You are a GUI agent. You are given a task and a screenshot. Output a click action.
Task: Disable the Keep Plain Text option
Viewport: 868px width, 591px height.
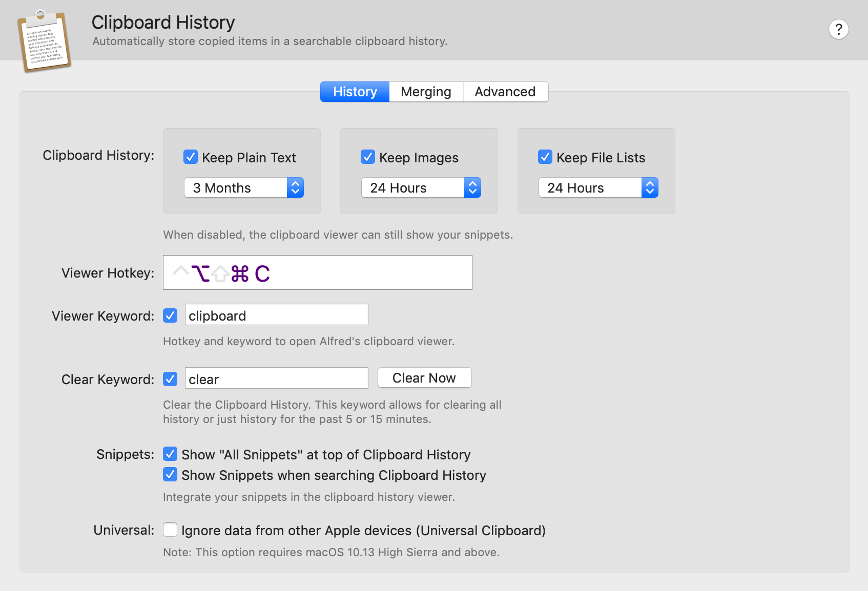coord(190,157)
